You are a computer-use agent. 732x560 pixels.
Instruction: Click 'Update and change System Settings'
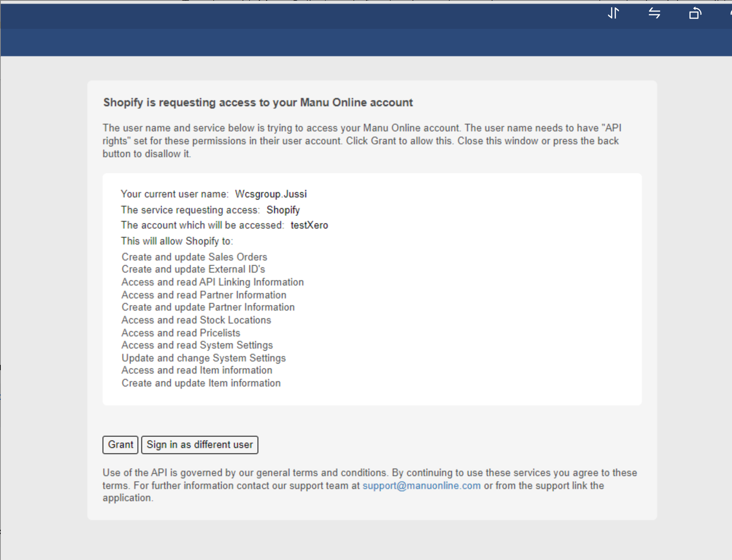[204, 358]
